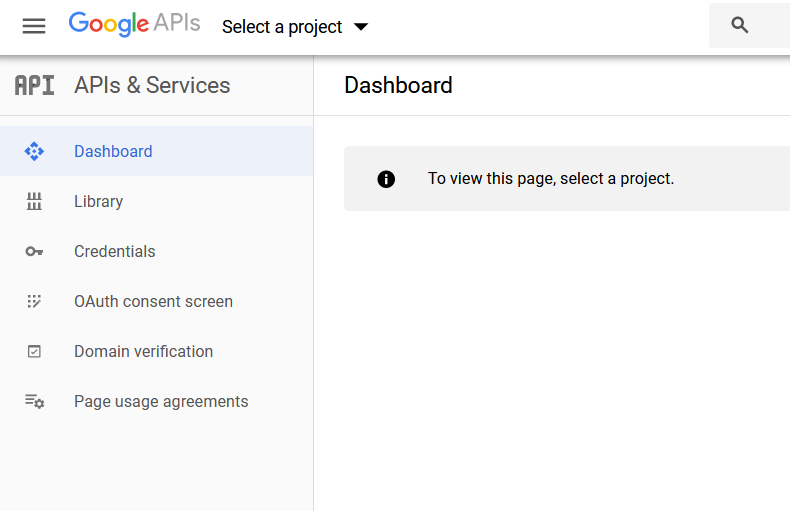The image size is (790, 511).
Task: Open the Library section
Action: click(156, 201)
